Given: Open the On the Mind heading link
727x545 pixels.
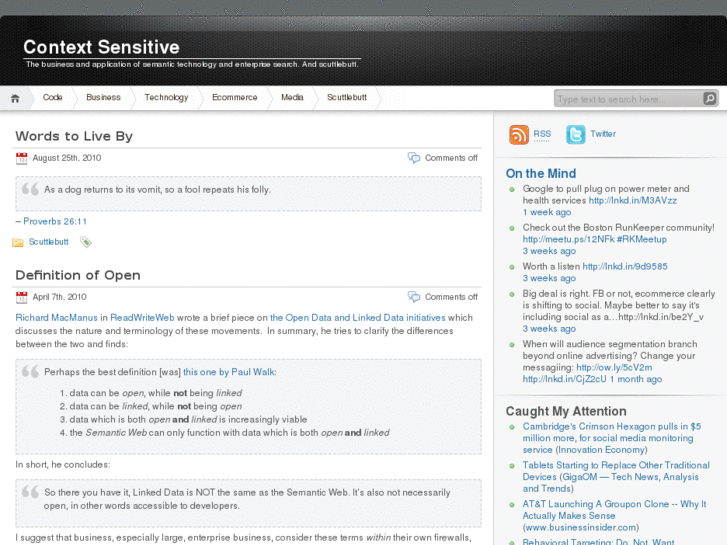Looking at the screenshot, I should (541, 173).
